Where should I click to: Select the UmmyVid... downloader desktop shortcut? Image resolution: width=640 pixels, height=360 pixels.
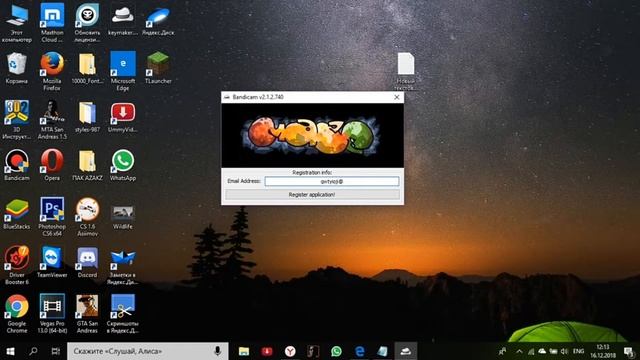tap(123, 116)
